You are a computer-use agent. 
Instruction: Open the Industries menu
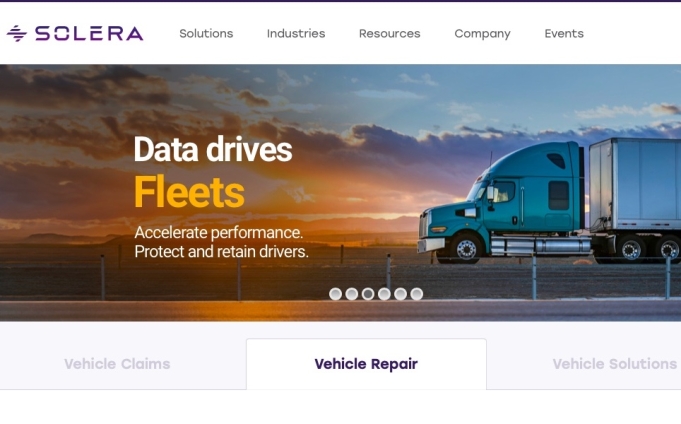click(x=296, y=33)
